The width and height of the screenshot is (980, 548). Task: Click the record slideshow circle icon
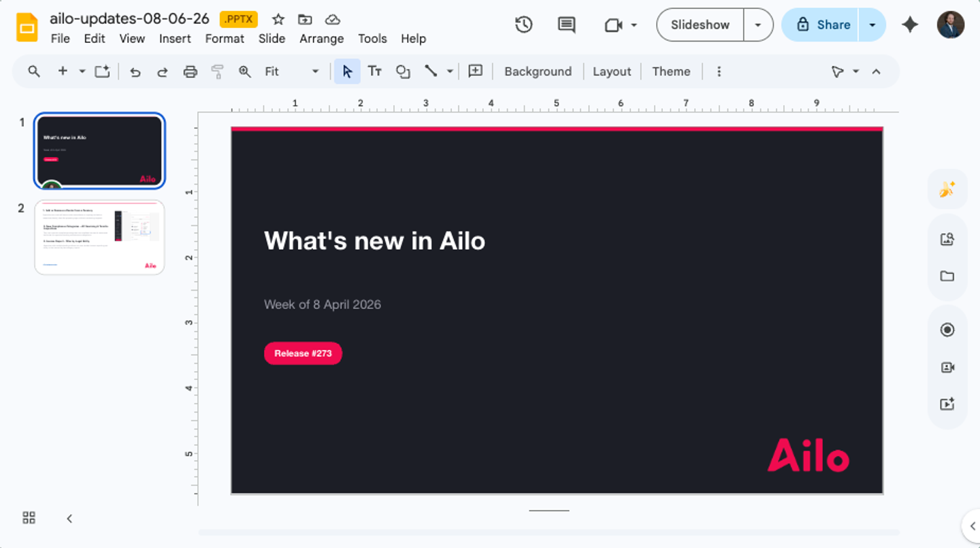pyautogui.click(x=947, y=330)
